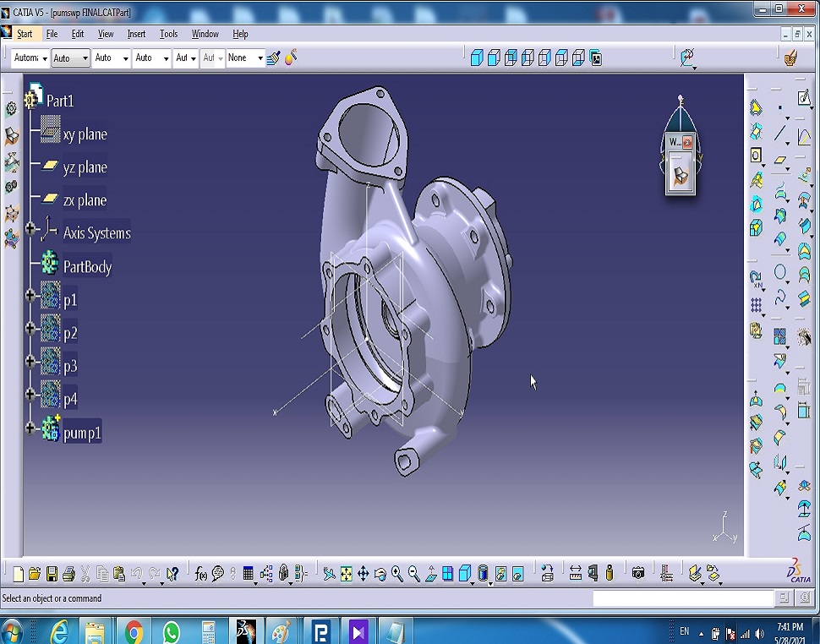The width and height of the screenshot is (820, 644).
Task: Click the Print icon in bottom toolbar
Action: (68, 574)
